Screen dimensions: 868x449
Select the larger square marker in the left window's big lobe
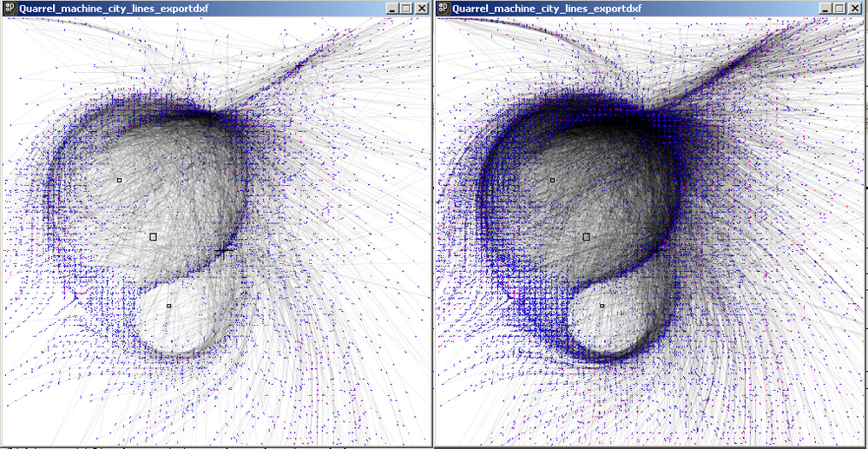[154, 236]
